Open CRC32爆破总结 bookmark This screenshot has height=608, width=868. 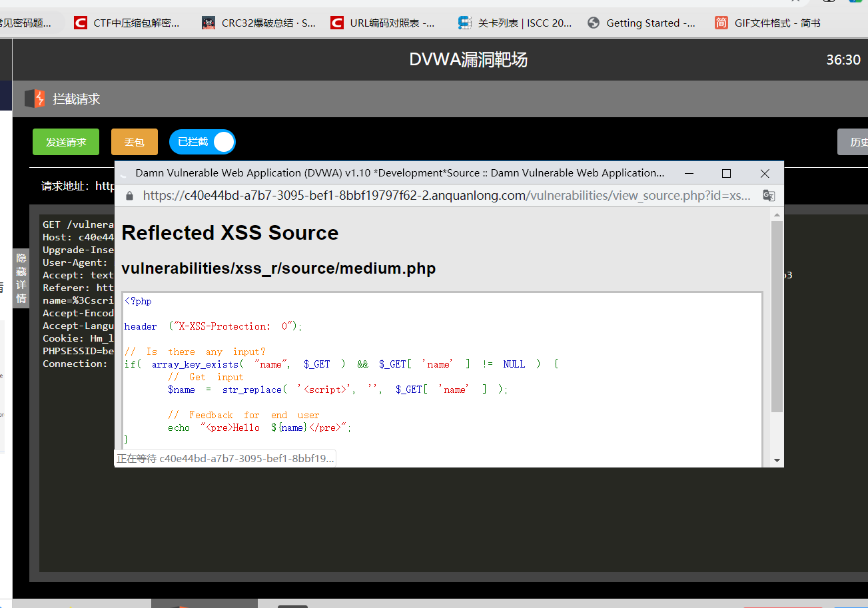[258, 23]
